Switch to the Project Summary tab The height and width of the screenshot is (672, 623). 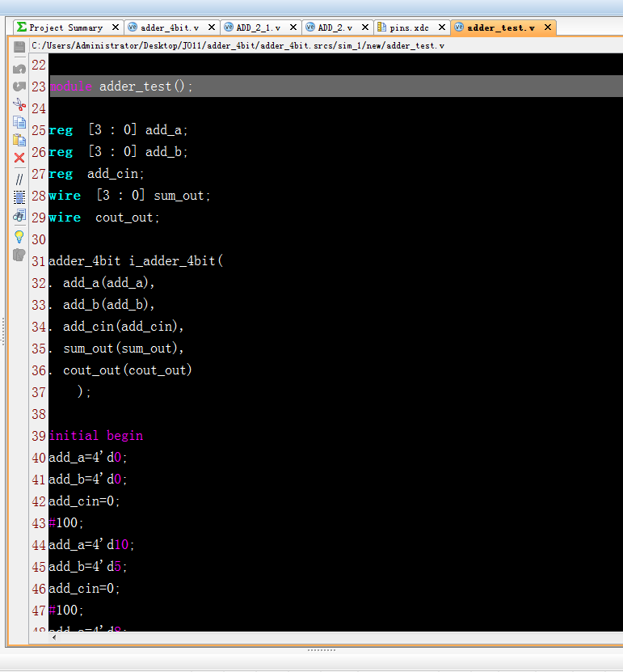click(x=66, y=27)
